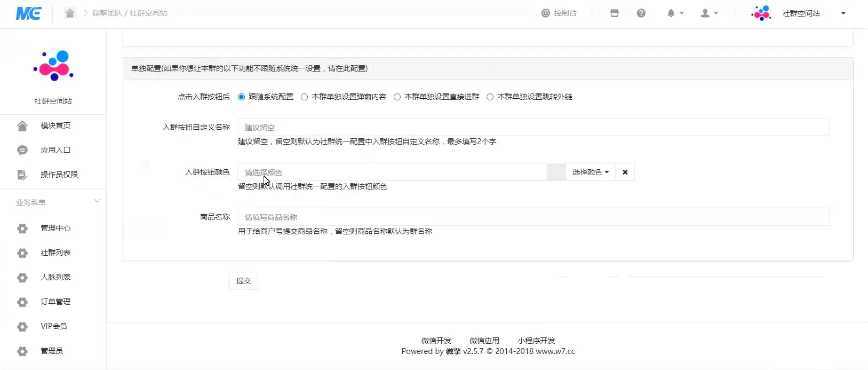Open the 小程序开发 footer link
Image resolution: width=868 pixels, height=370 pixels.
[536, 341]
